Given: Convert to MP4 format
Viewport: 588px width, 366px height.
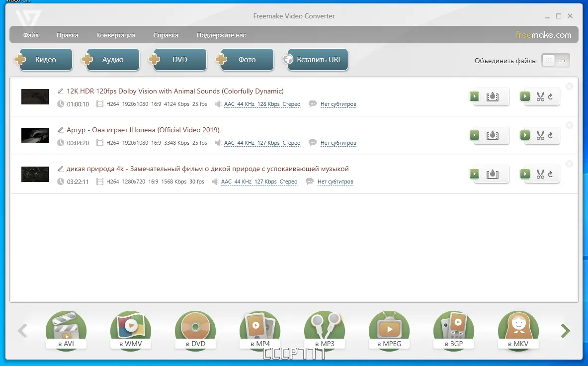Looking at the screenshot, I should (260, 330).
